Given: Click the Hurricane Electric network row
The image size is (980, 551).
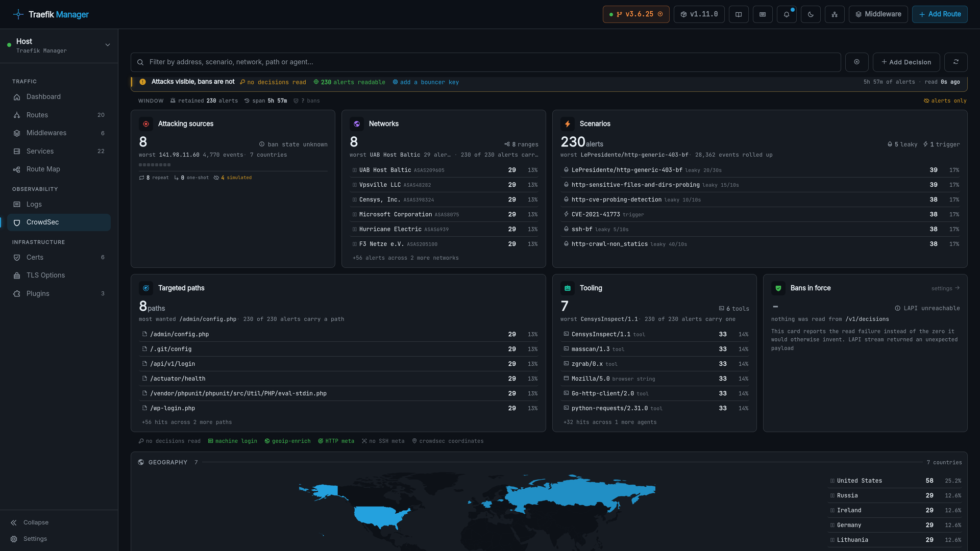Looking at the screenshot, I should (445, 230).
